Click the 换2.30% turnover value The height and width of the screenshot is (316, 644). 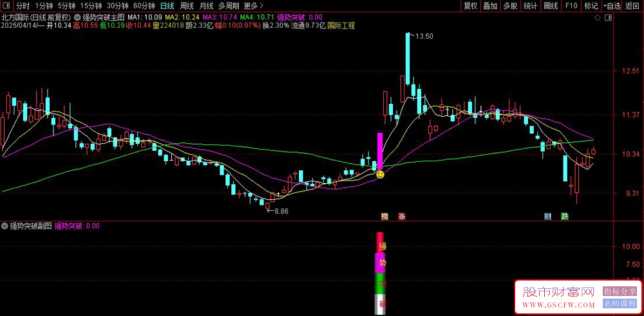point(276,26)
